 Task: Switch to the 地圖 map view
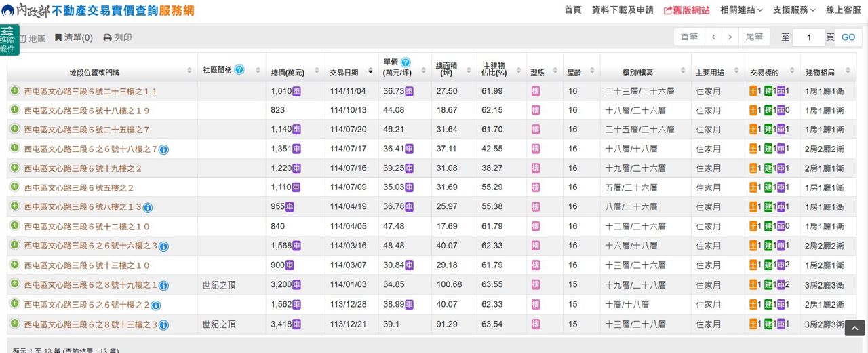coord(33,38)
